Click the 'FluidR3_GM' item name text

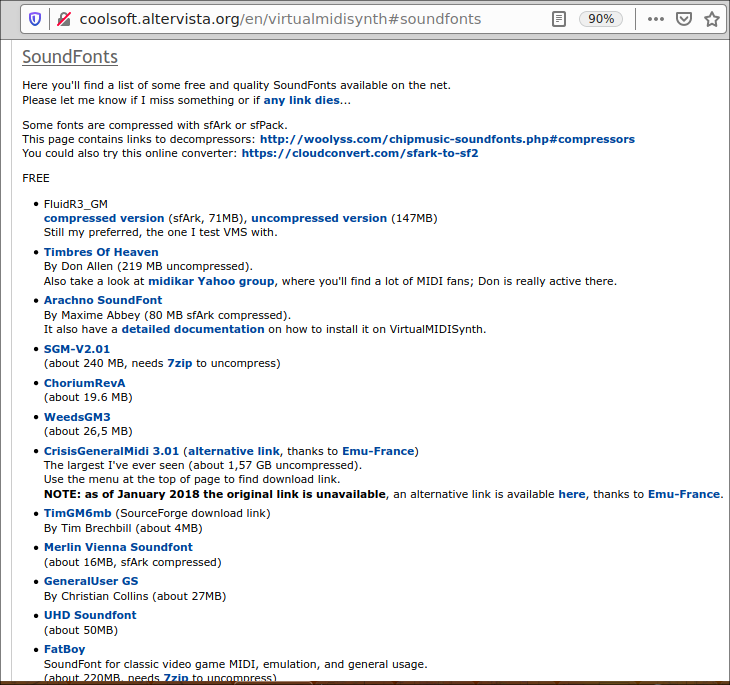coord(75,204)
